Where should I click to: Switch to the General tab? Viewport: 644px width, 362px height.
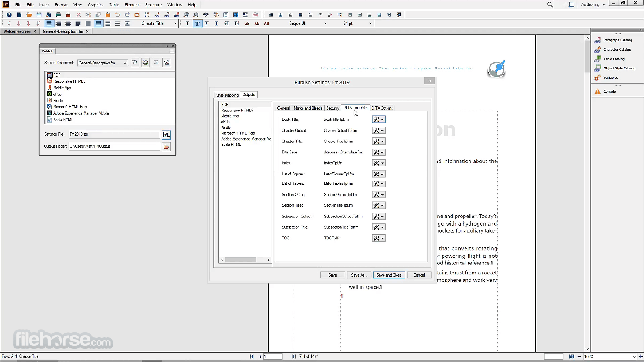[x=283, y=108]
